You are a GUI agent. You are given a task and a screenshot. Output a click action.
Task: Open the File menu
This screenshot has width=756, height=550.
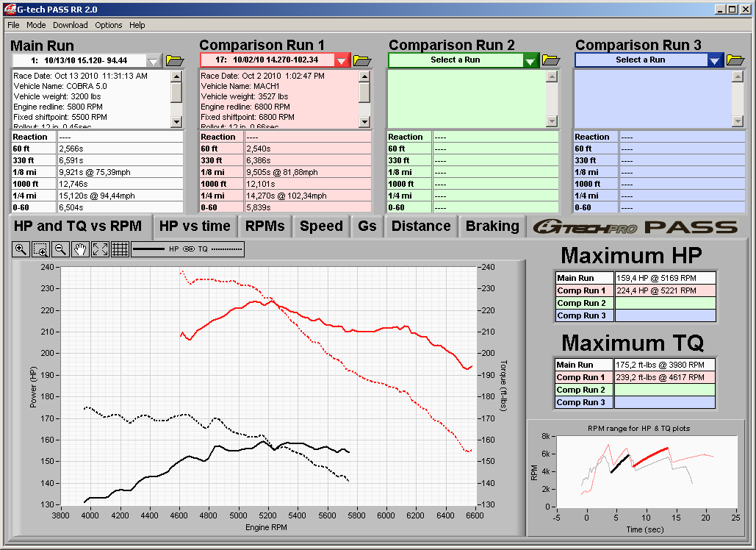click(13, 25)
